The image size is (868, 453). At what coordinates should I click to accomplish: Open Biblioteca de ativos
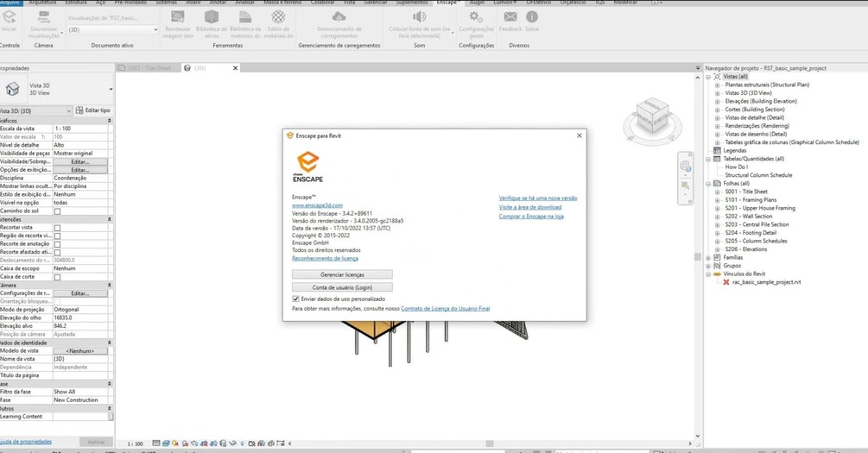click(x=212, y=17)
